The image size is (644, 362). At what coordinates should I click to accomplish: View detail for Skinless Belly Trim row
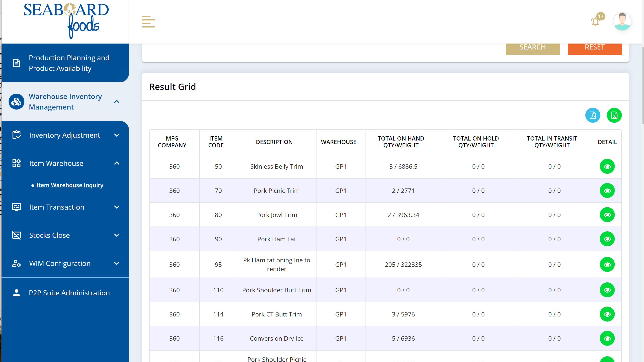pos(607,166)
